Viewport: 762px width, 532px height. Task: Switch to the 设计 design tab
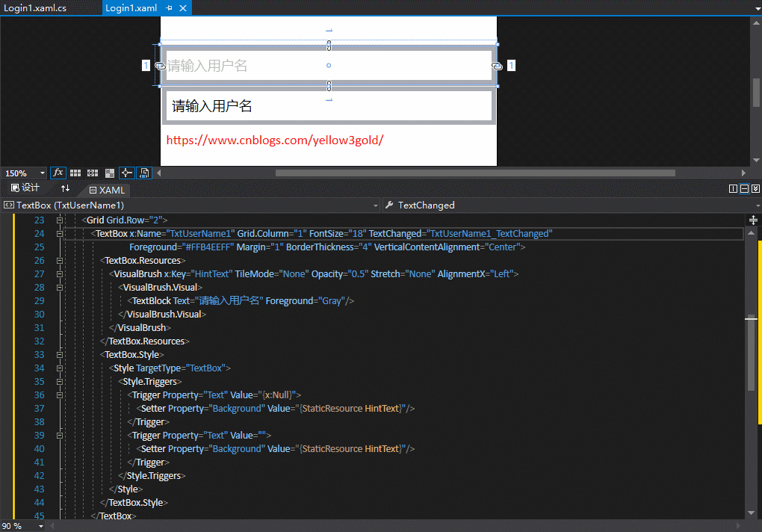(25, 188)
